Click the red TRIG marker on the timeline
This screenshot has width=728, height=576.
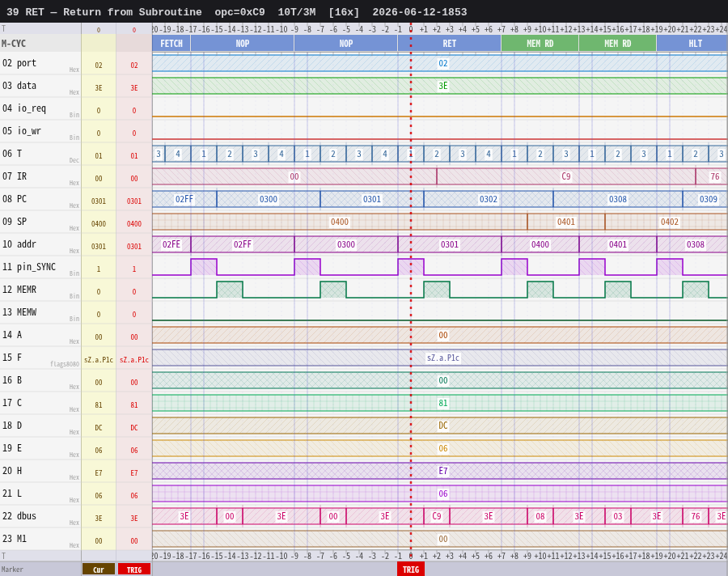tap(410, 570)
